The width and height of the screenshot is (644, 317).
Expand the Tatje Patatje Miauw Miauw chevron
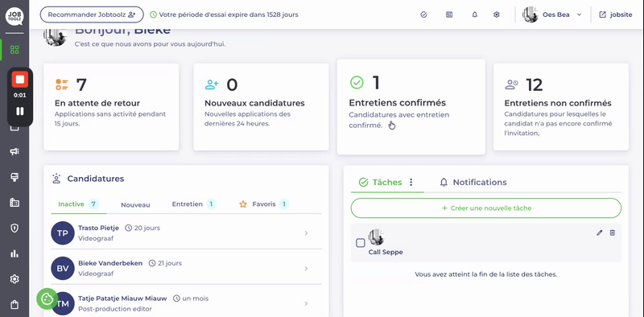pos(306,304)
